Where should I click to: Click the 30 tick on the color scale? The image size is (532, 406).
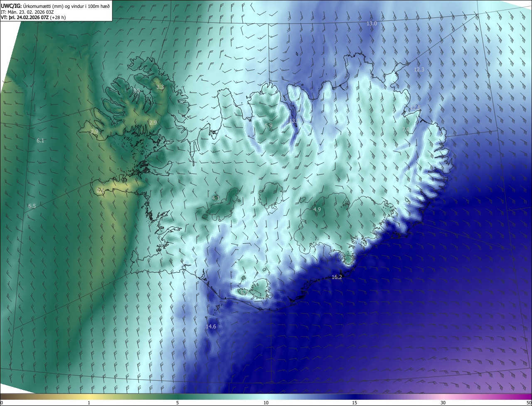(443, 403)
